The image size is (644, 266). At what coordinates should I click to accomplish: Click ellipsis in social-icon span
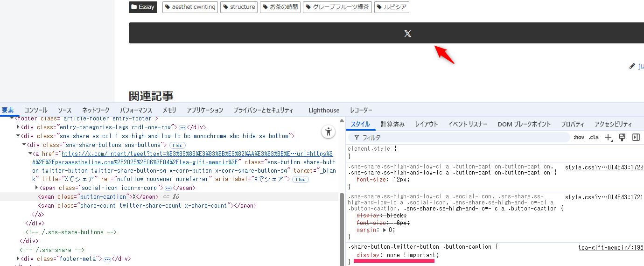pyautogui.click(x=168, y=188)
